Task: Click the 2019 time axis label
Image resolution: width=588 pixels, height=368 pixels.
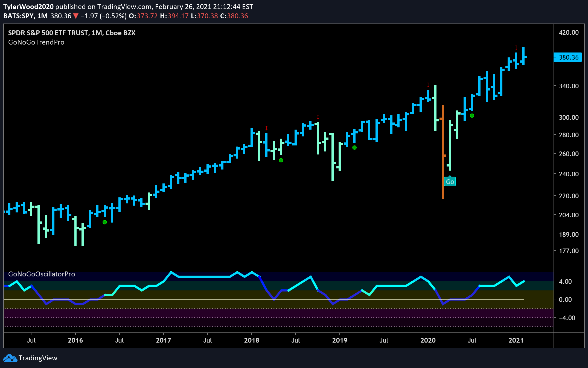Action: click(340, 340)
